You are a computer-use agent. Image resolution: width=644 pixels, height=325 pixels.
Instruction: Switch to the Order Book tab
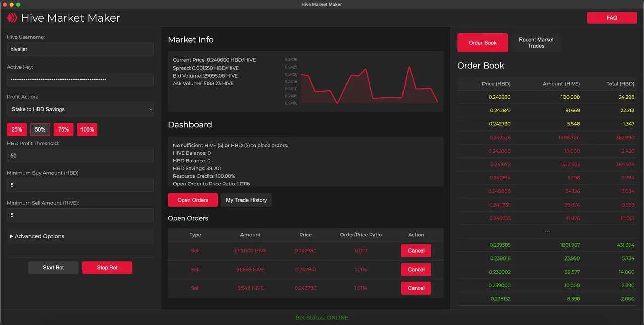(482, 43)
